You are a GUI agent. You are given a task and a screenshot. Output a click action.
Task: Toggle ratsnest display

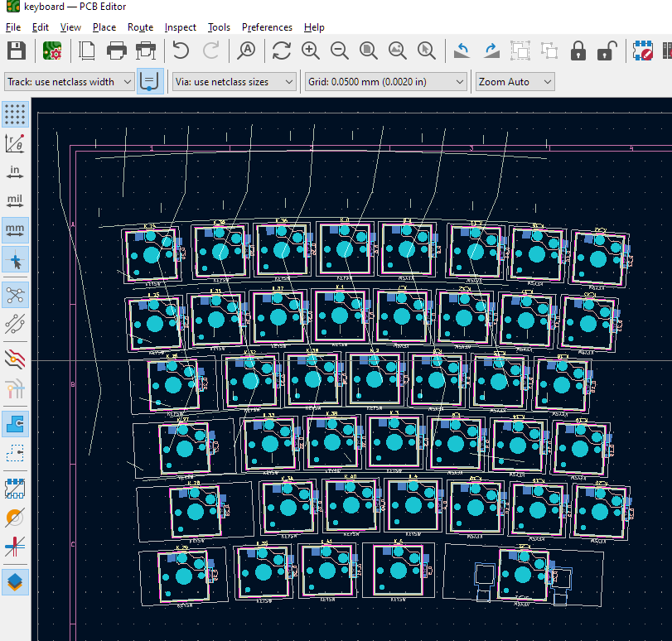pos(16,295)
